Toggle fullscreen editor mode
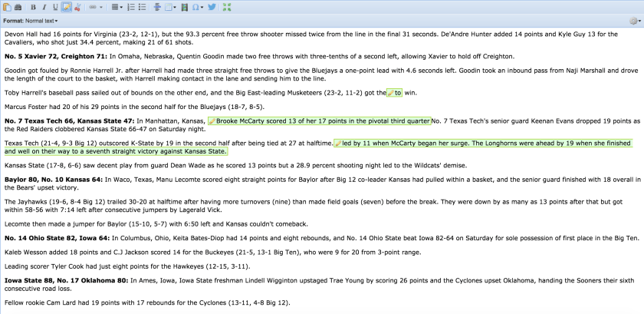 tap(226, 7)
